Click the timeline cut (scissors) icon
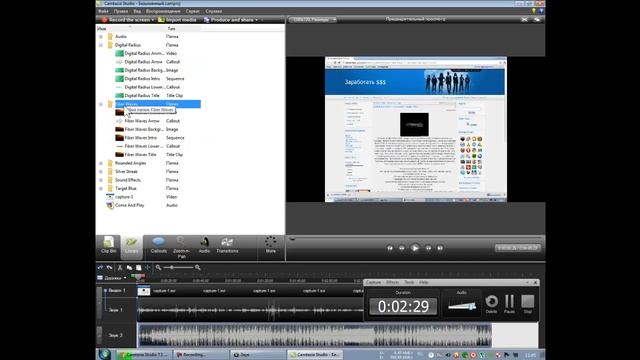Image resolution: width=640 pixels, height=360 pixels. pos(120,267)
